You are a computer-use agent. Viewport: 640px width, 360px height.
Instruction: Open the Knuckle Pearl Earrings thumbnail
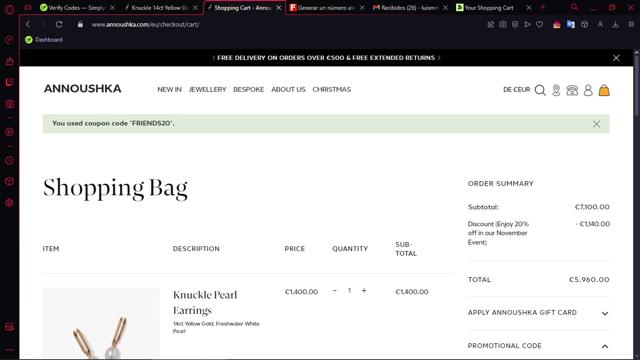click(x=101, y=323)
